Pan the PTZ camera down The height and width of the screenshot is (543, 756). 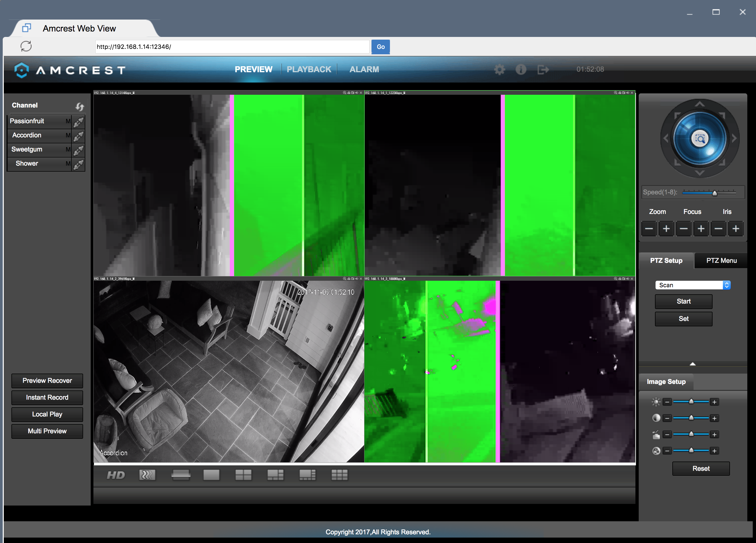pyautogui.click(x=700, y=173)
